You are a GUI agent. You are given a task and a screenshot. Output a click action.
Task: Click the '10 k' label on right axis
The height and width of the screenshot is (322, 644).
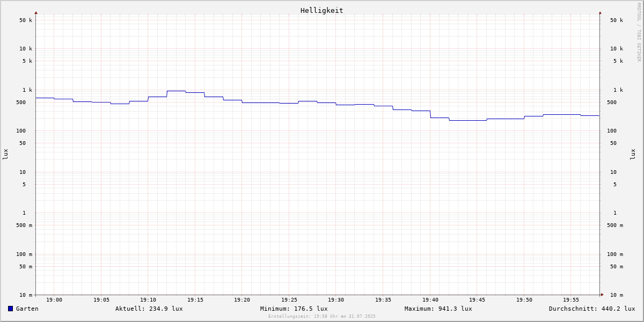coord(617,49)
